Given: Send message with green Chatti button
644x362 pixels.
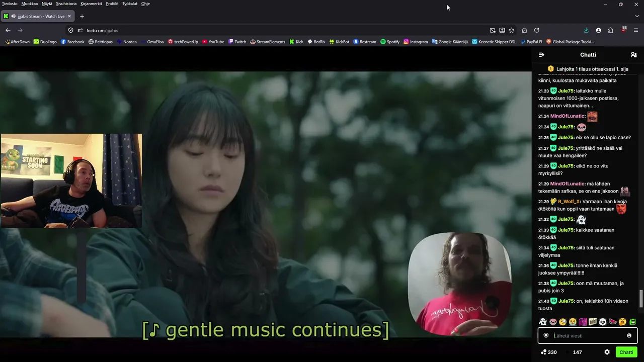Looking at the screenshot, I should coord(626,352).
